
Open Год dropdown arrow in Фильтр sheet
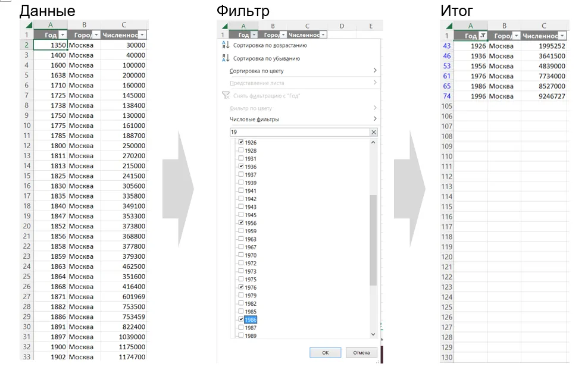[254, 35]
